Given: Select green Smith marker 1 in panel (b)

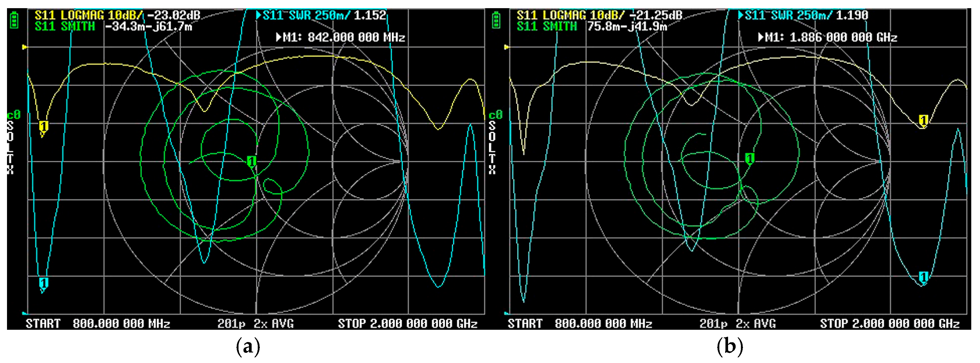Looking at the screenshot, I should pos(749,159).
